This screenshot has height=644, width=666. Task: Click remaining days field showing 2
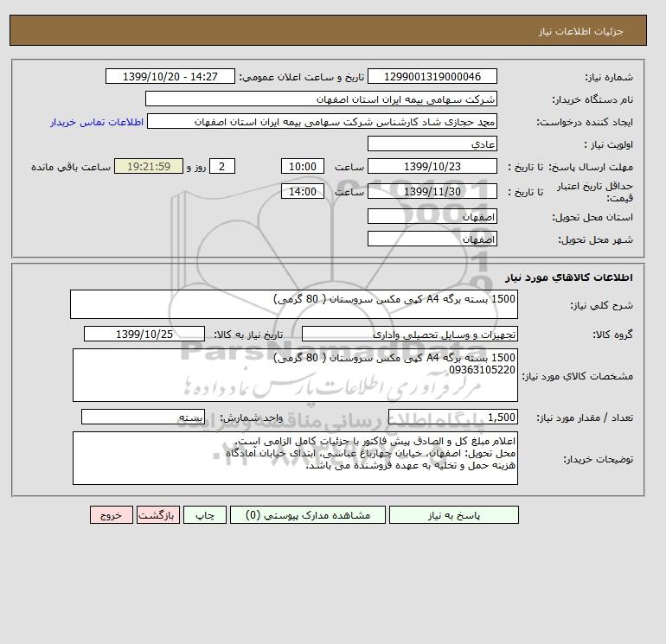coord(222,167)
